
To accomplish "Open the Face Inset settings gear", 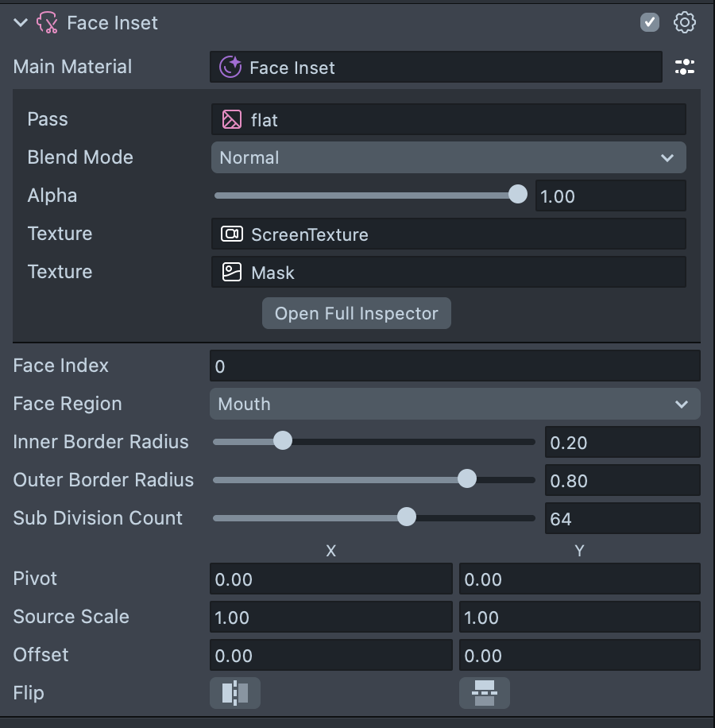I will (x=684, y=23).
